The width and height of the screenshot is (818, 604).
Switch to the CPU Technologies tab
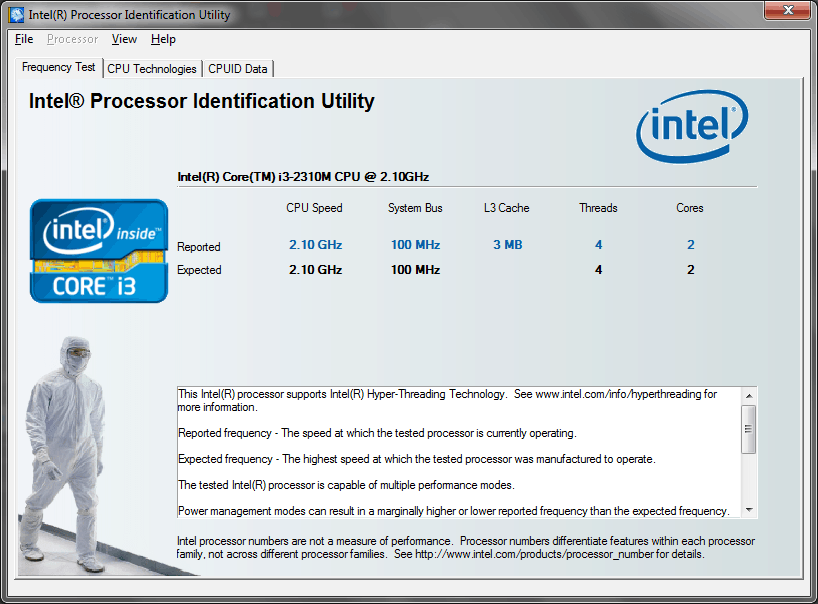coord(152,69)
